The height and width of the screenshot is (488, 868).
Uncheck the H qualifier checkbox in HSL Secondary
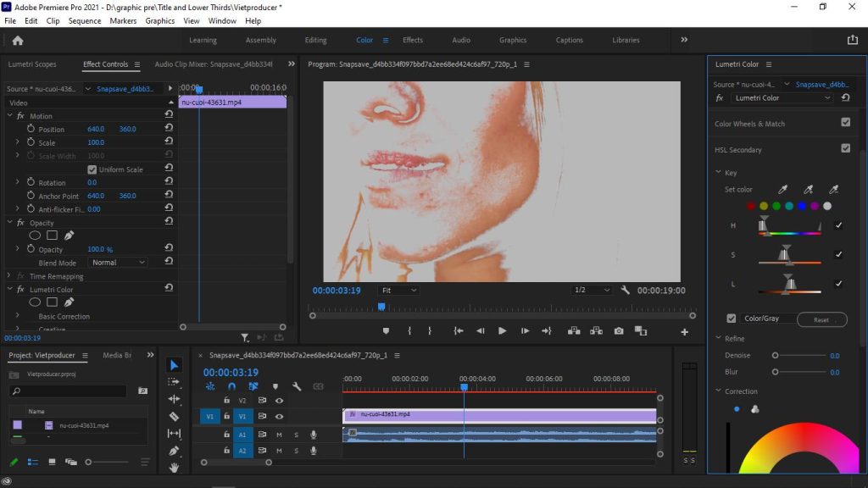click(x=838, y=225)
